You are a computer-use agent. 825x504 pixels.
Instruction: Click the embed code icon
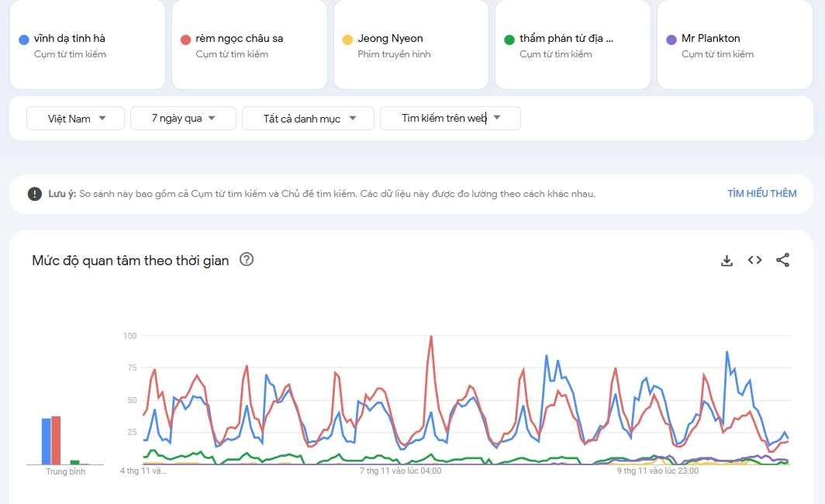(x=754, y=261)
